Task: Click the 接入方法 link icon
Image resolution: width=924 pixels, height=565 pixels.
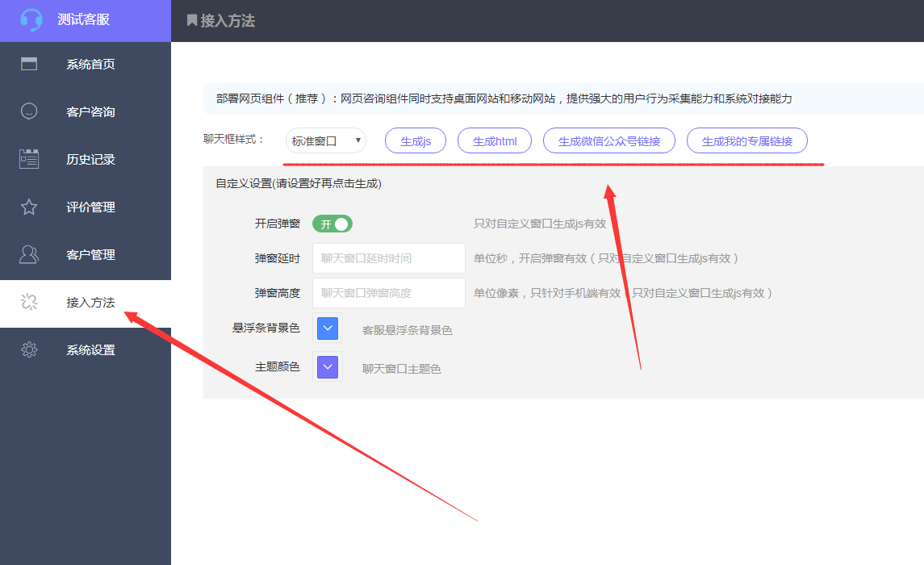Action: click(29, 302)
